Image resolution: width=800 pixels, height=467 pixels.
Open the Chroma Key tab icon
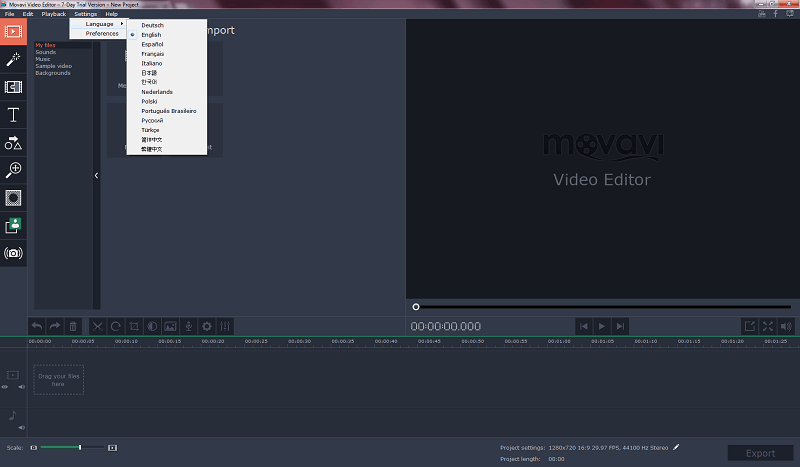pos(13,226)
